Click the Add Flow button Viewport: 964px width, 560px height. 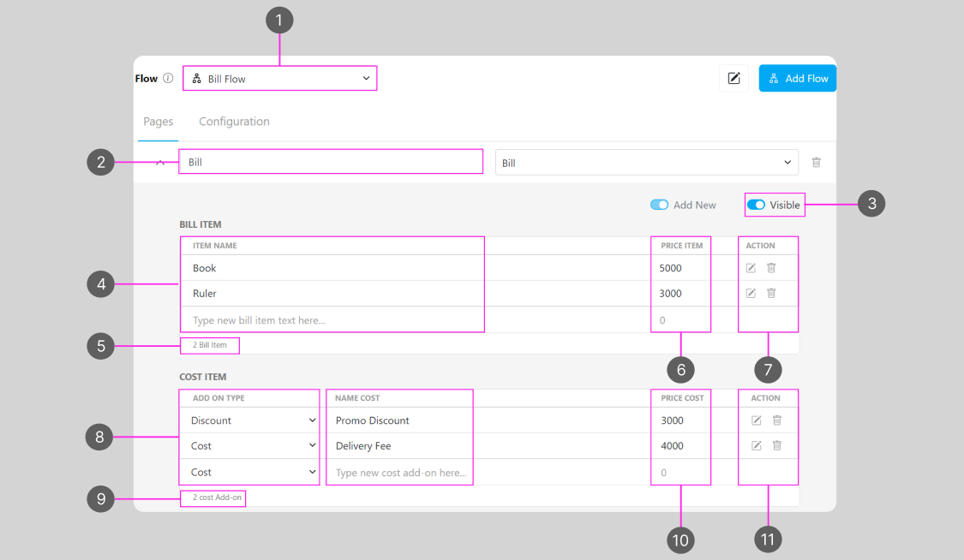(x=797, y=79)
